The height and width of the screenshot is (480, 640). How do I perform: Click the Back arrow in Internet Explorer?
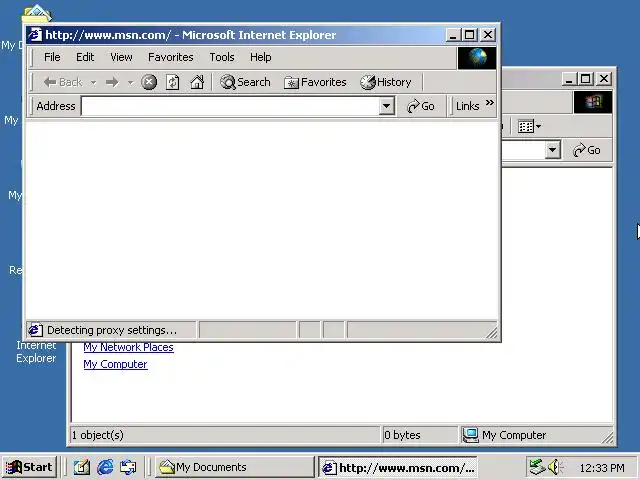click(62, 82)
